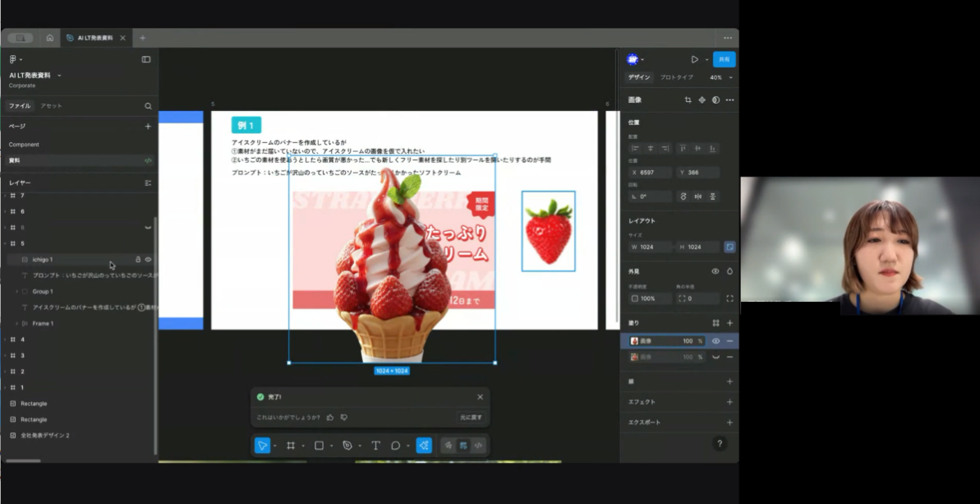980x504 pixels.
Task: Click the create component icon
Action: click(x=702, y=100)
